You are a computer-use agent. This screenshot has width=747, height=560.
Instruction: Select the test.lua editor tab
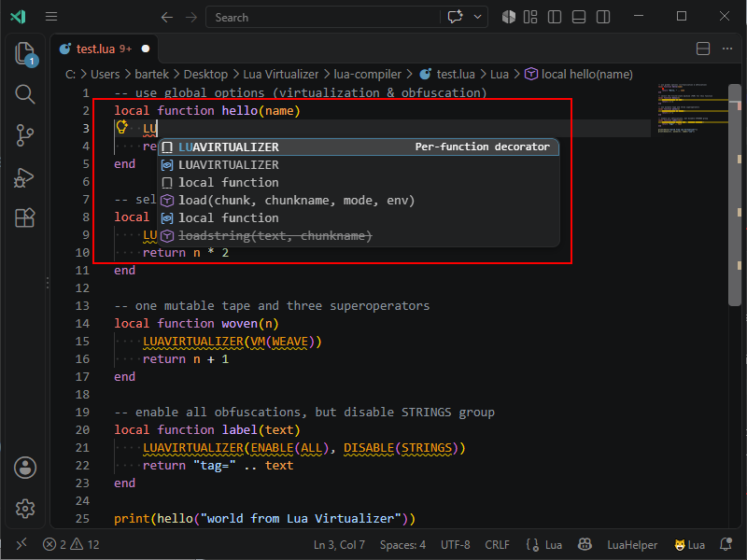click(105, 49)
